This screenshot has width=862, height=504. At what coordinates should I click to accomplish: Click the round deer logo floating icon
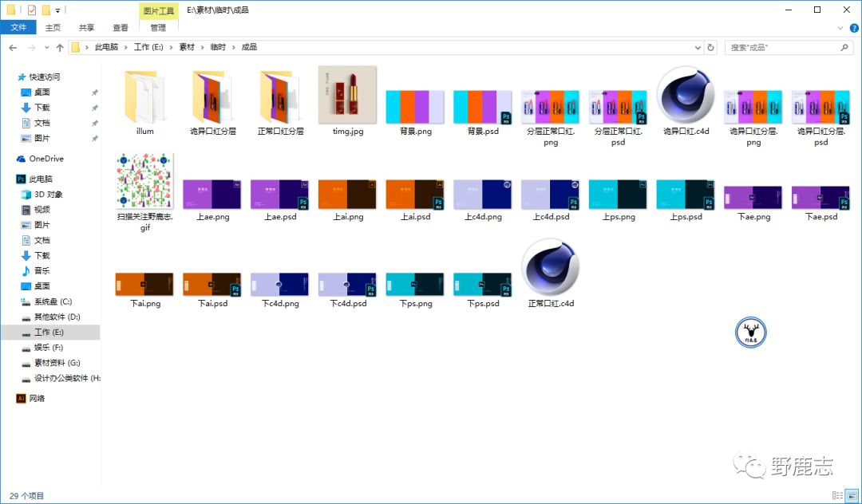[x=750, y=333]
